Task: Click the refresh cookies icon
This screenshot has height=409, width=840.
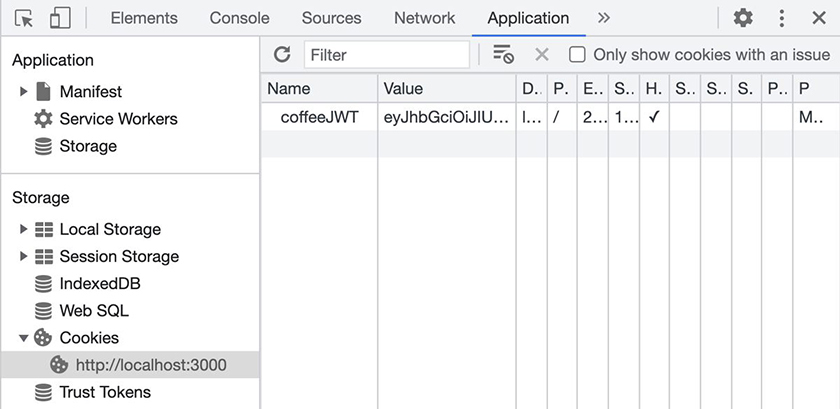Action: pyautogui.click(x=282, y=55)
